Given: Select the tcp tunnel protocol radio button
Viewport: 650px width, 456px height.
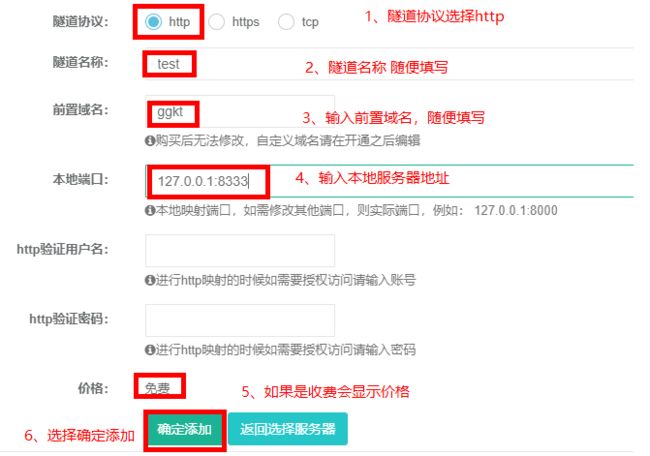Looking at the screenshot, I should [286, 22].
